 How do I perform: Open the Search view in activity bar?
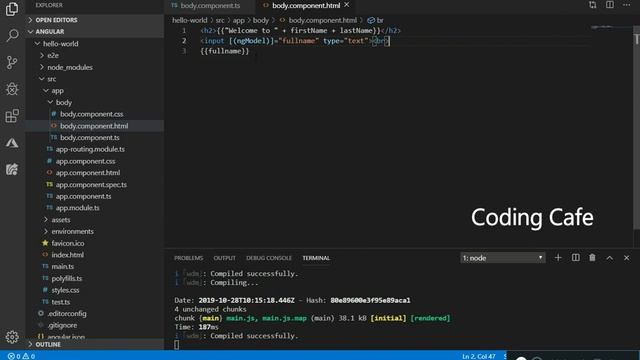tap(12, 36)
